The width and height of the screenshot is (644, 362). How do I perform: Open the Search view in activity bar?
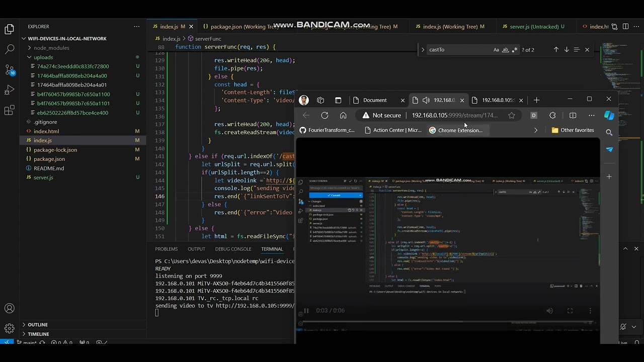click(9, 49)
